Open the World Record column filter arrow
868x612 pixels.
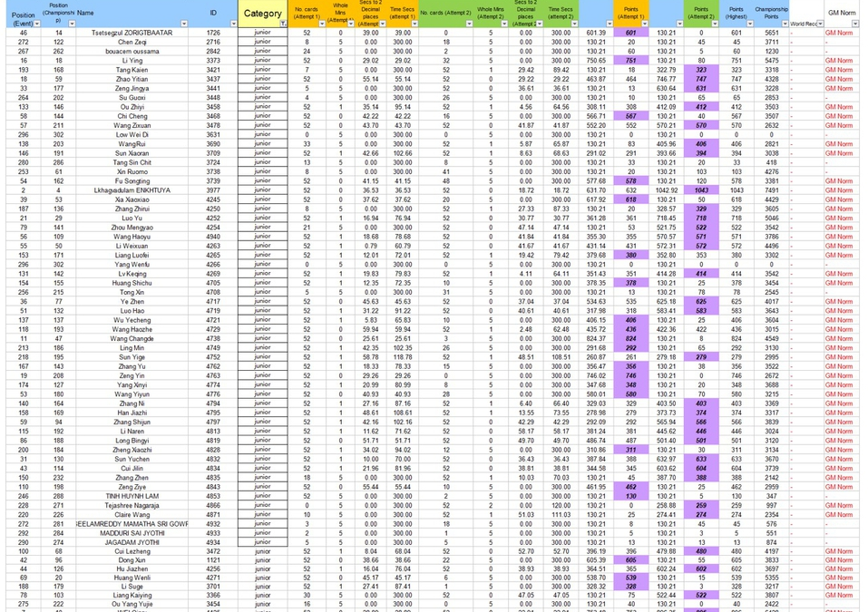coord(820,24)
